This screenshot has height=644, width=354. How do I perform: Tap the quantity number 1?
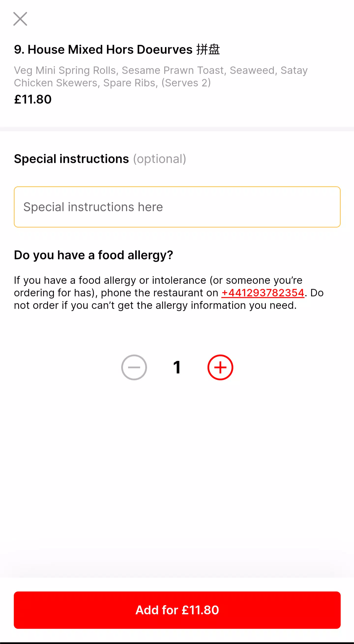177,367
